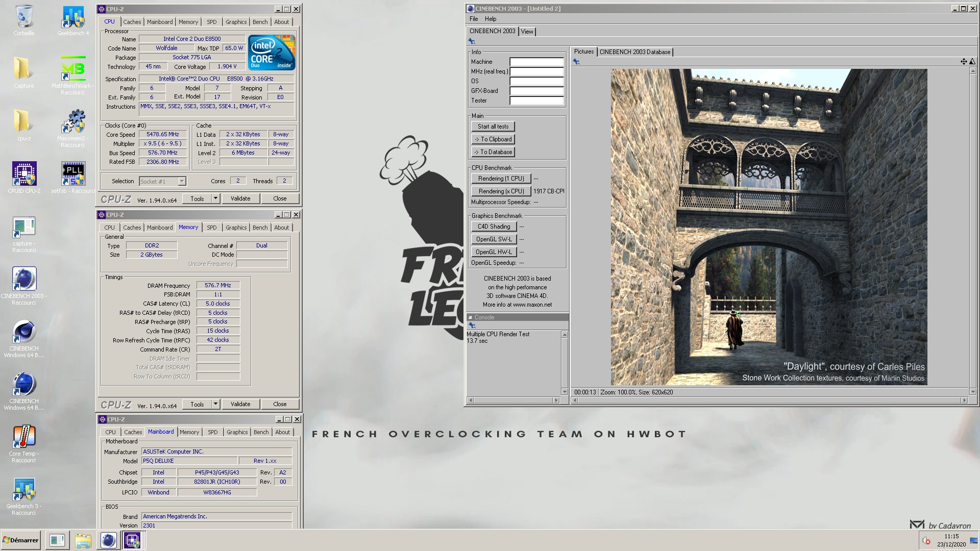
Task: Open the Démarrer start menu
Action: click(20, 540)
